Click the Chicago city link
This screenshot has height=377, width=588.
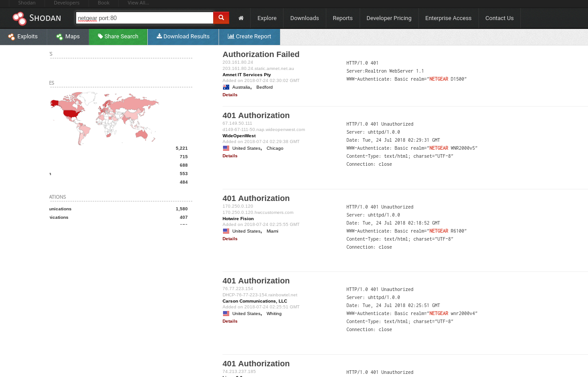coord(275,148)
